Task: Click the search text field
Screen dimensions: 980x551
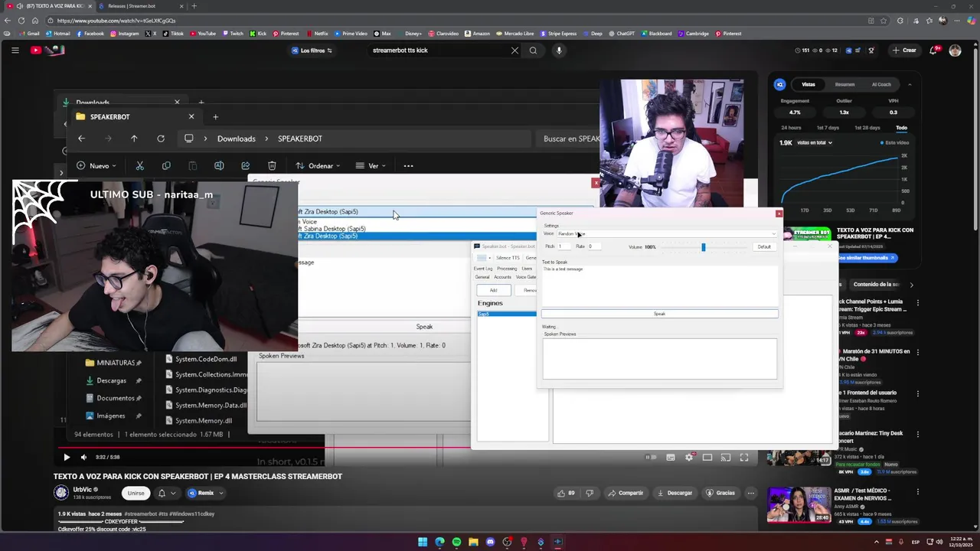Action: 436,51
